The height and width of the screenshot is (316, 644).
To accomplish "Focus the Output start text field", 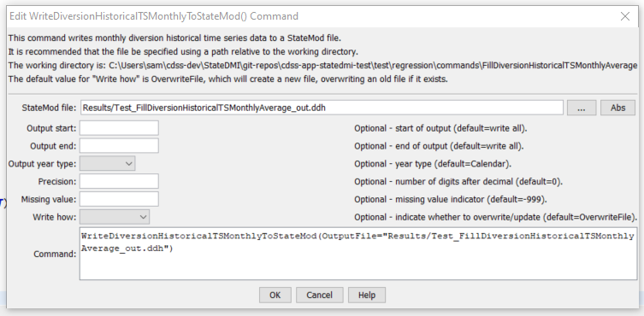I will pos(119,128).
